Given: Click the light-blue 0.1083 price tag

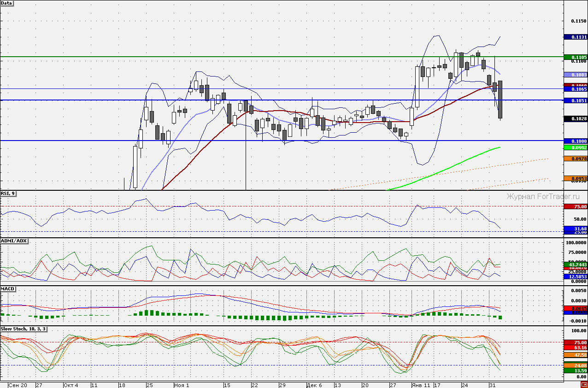Looking at the screenshot, I should pos(576,75).
